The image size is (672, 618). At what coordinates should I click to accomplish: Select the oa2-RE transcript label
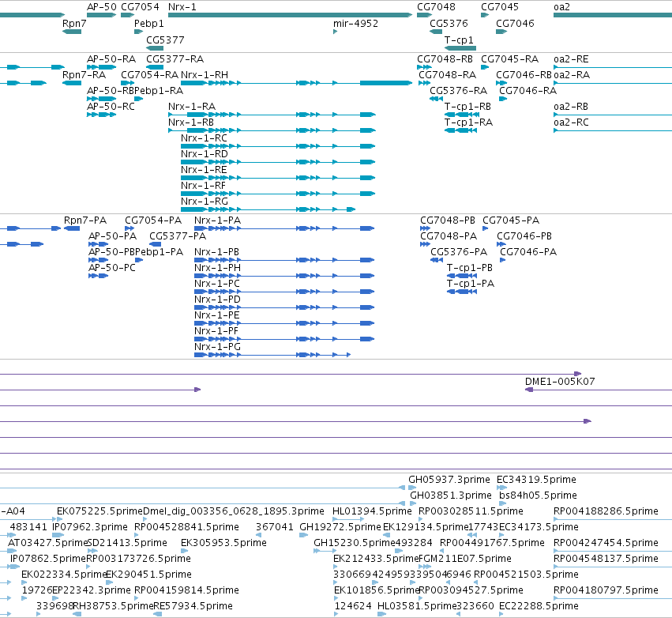click(x=571, y=58)
